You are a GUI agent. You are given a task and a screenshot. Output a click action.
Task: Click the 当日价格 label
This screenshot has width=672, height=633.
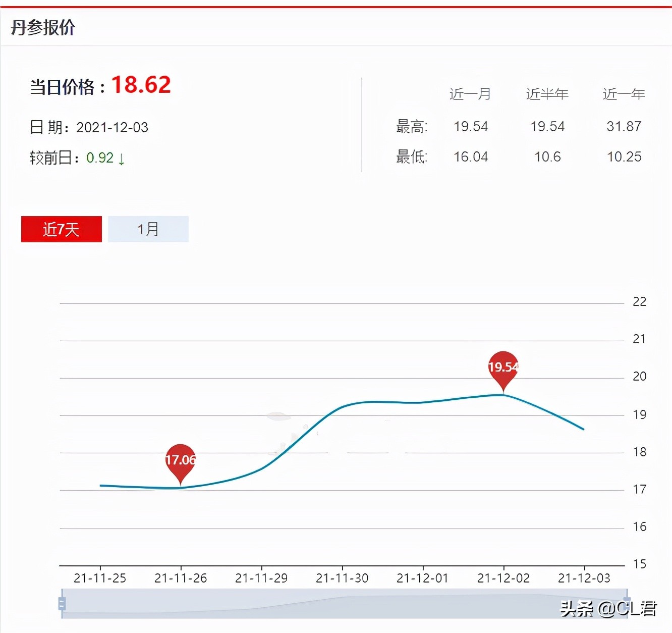[x=67, y=87]
